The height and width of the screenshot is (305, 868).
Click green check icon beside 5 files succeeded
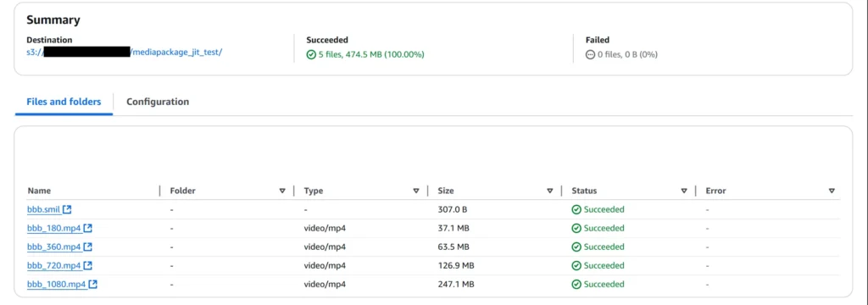click(311, 55)
